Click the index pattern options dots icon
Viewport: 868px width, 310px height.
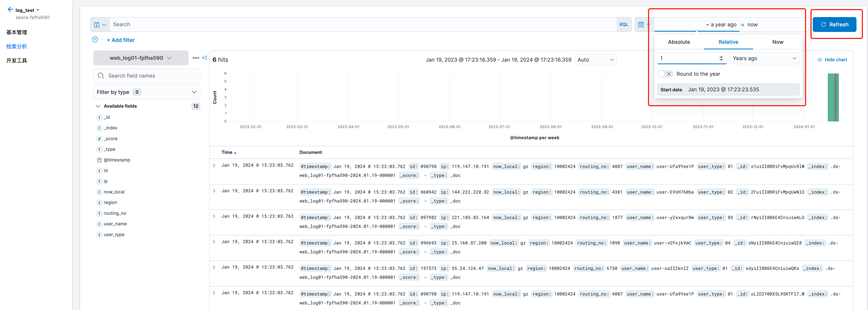click(196, 58)
